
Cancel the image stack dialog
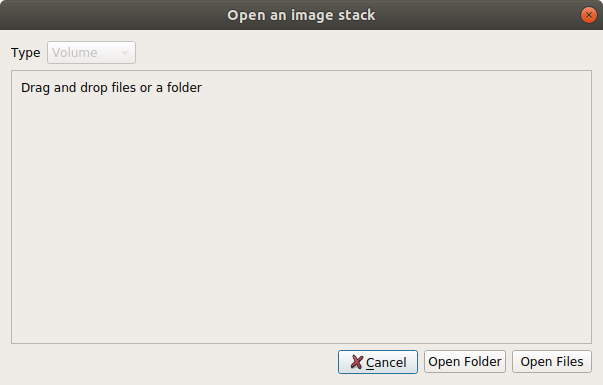coord(378,362)
